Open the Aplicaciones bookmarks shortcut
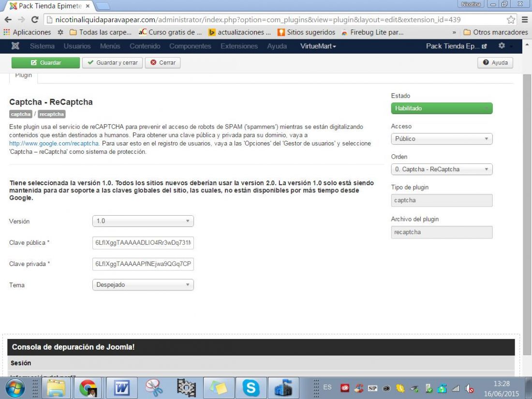 pyautogui.click(x=27, y=32)
